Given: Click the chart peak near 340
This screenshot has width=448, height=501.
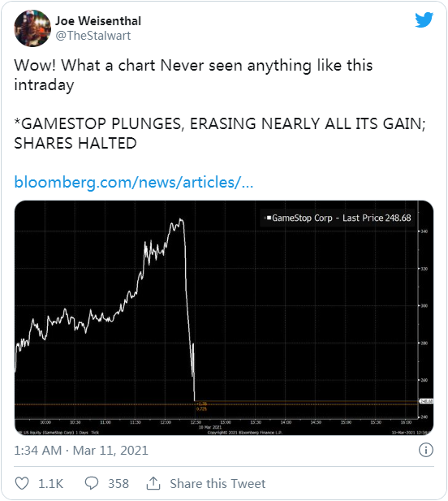Looking at the screenshot, I should click(x=181, y=220).
